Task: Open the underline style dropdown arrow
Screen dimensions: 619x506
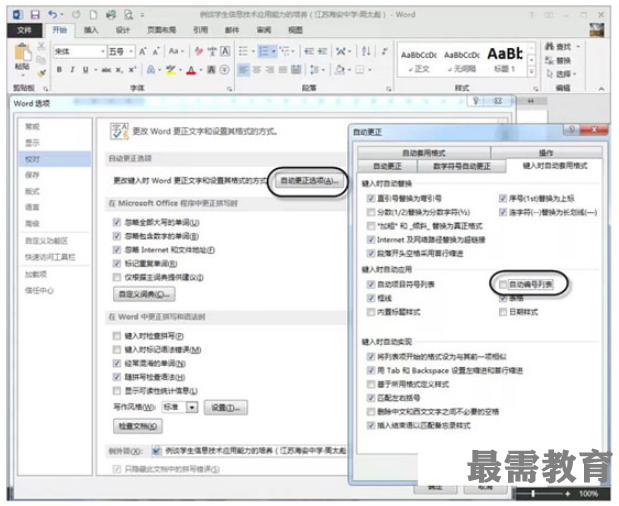Action: [95, 70]
